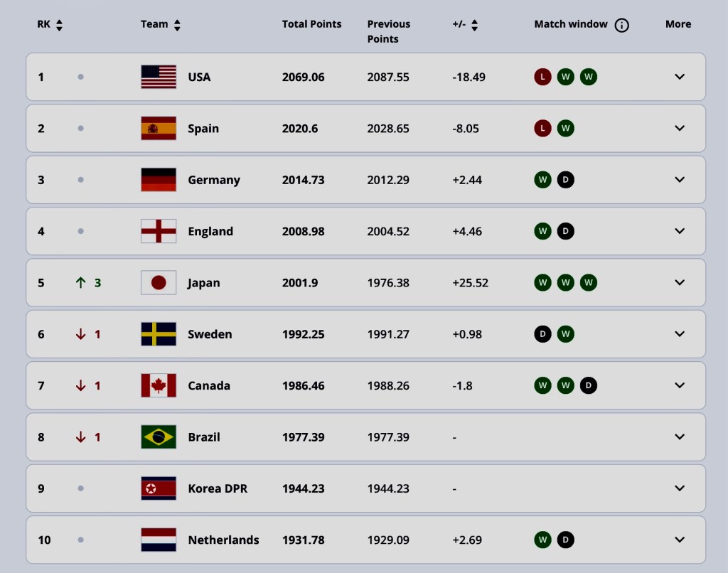The height and width of the screenshot is (573, 728).
Task: Click the Brazil flag icon
Action: (159, 437)
